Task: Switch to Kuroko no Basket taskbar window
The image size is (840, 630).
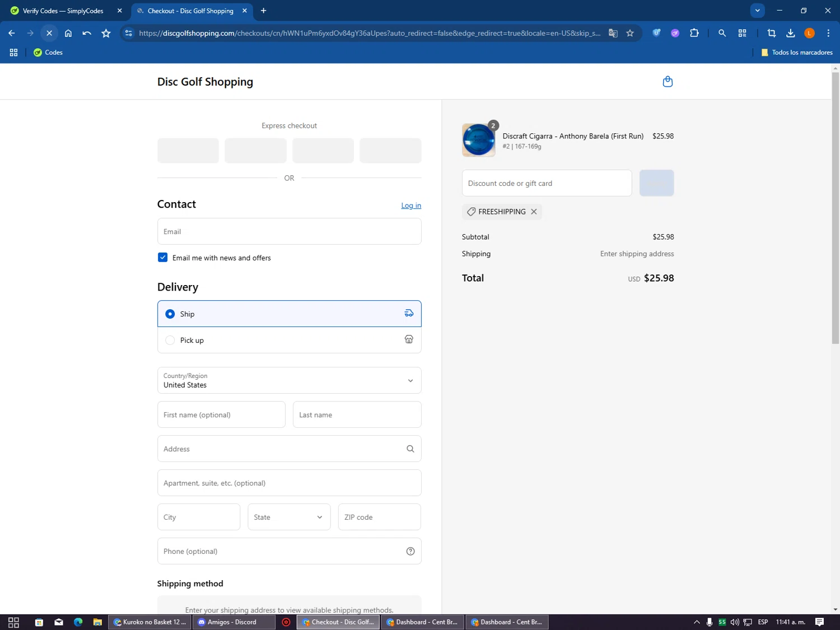Action: pyautogui.click(x=149, y=622)
